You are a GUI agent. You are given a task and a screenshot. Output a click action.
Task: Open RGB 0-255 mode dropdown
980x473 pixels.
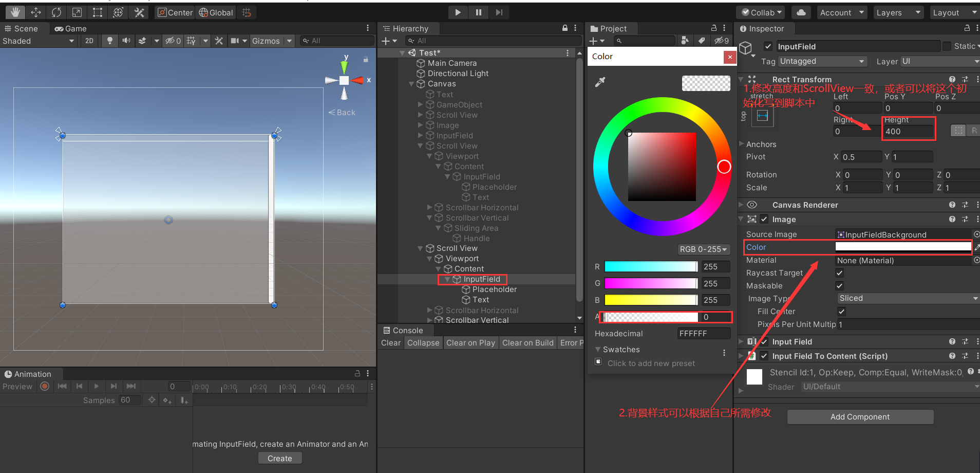(703, 249)
